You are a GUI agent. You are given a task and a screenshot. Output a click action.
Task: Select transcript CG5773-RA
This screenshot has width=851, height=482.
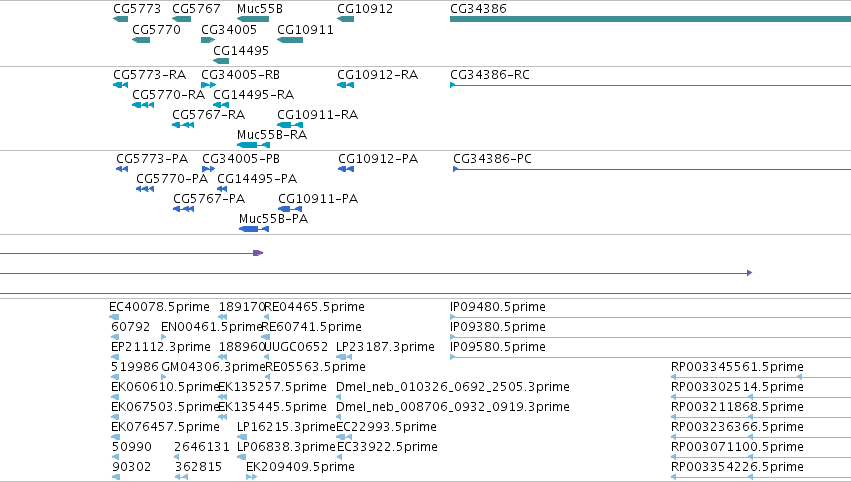pyautogui.click(x=149, y=74)
